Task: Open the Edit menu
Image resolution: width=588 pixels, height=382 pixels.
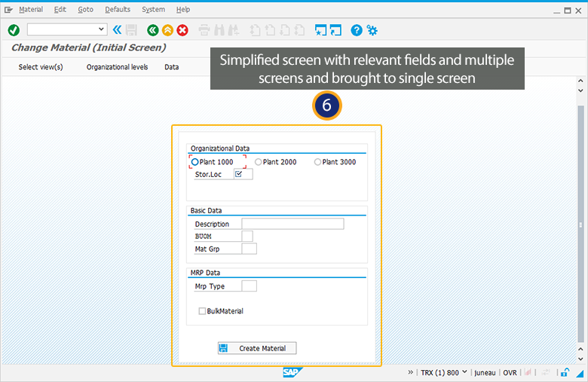Action: tap(60, 10)
